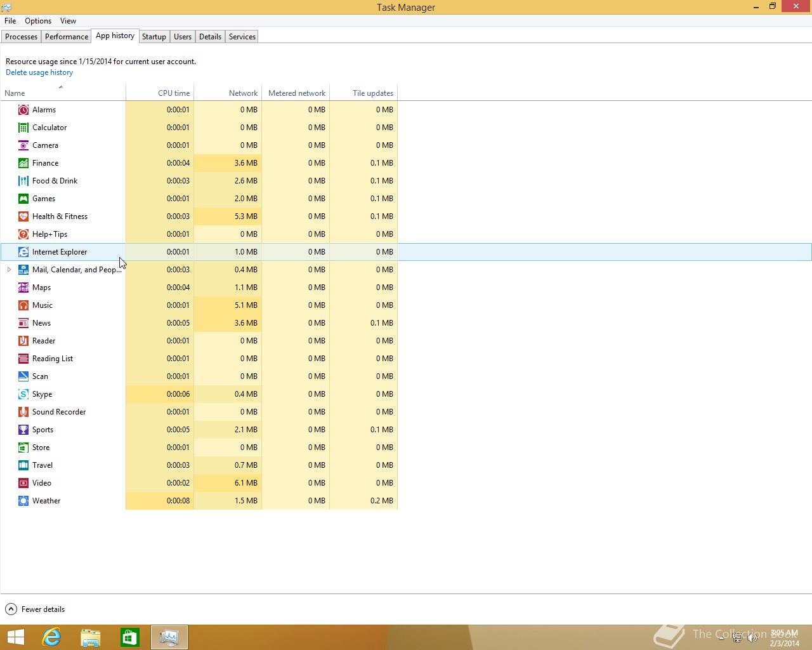Click the Calculator app icon
The height and width of the screenshot is (650, 812).
[23, 128]
